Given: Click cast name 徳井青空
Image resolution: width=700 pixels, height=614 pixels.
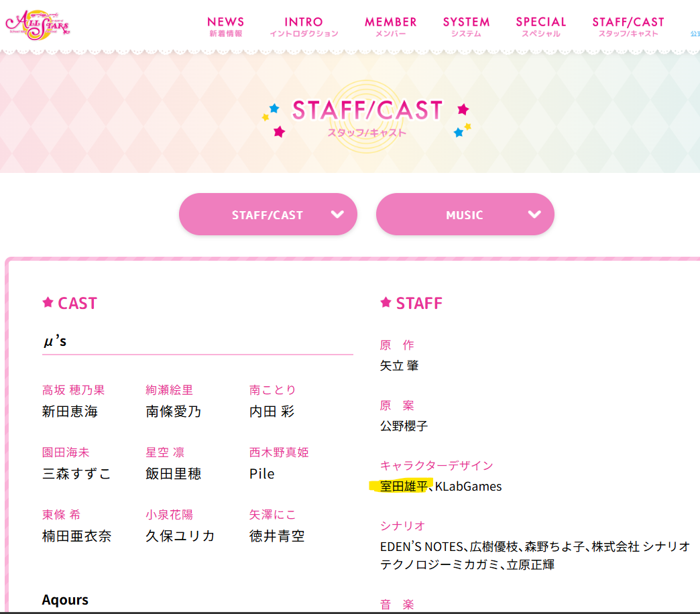Looking at the screenshot, I should (277, 536).
